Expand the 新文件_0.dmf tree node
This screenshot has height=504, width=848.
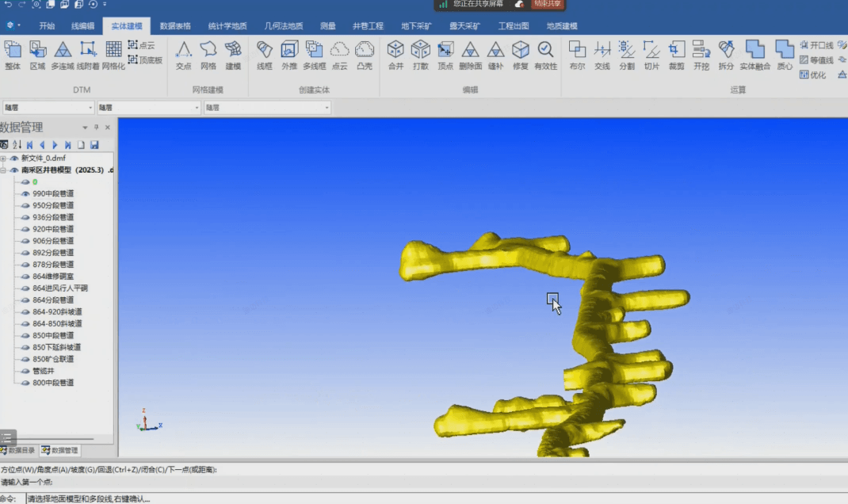pos(3,158)
